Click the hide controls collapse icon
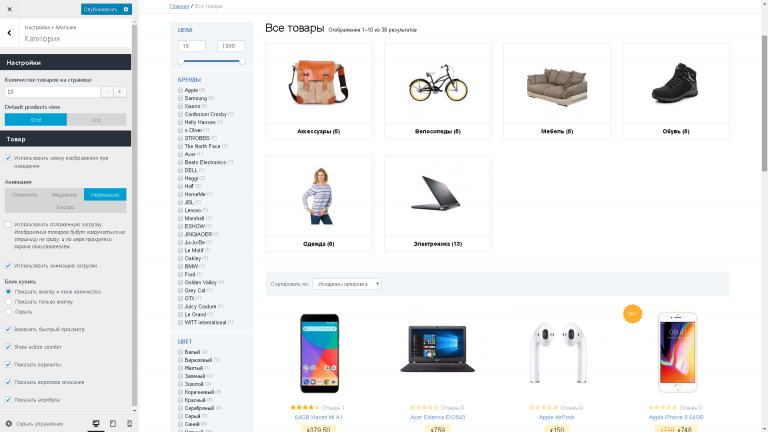This screenshot has width=768, height=432. [x=9, y=424]
